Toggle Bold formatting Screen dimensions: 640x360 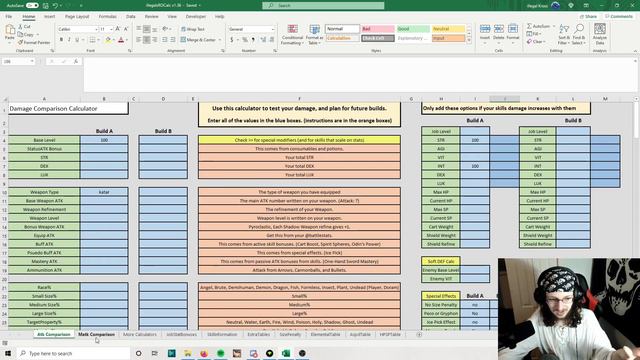pos(61,40)
